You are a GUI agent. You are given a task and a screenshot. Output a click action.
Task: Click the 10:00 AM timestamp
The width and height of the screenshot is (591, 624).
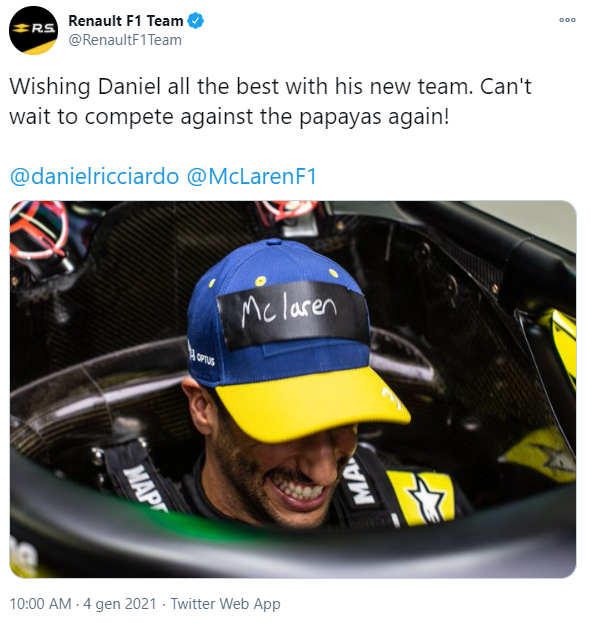pos(41,604)
